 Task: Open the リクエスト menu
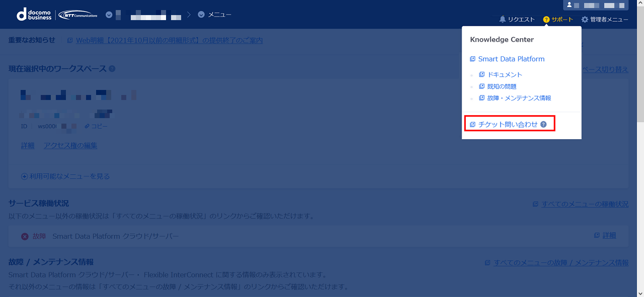tap(517, 20)
